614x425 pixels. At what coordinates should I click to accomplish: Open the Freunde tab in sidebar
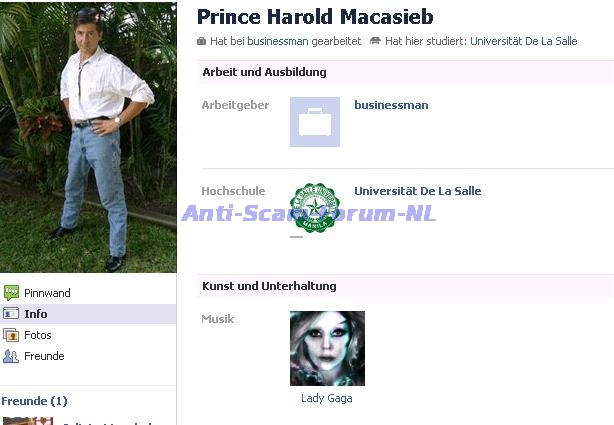pyautogui.click(x=44, y=356)
